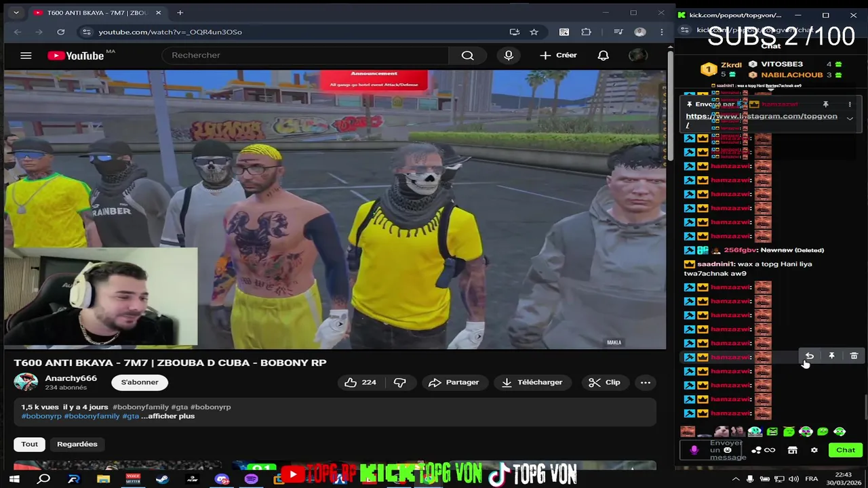Click the Clip button
The height and width of the screenshot is (488, 868).
605,382
